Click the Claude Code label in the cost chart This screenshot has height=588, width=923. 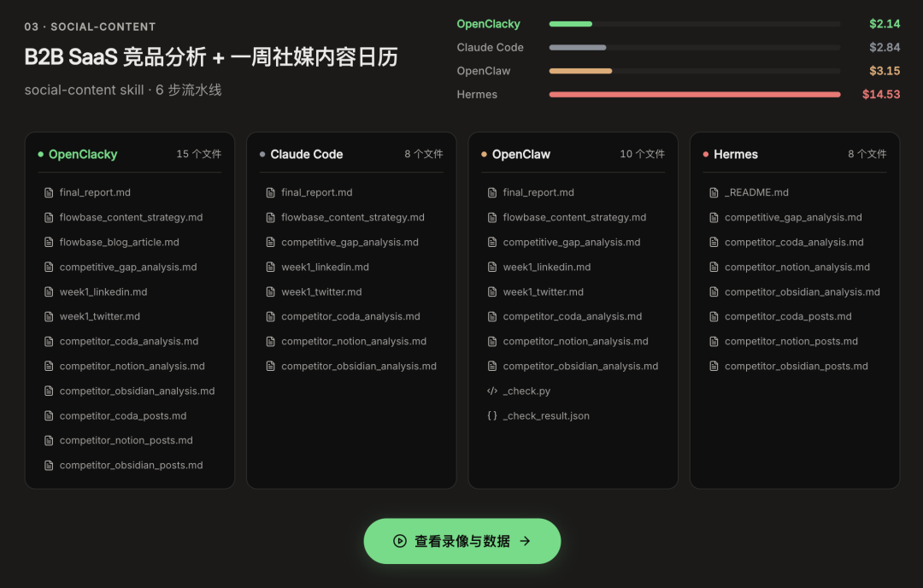[491, 48]
